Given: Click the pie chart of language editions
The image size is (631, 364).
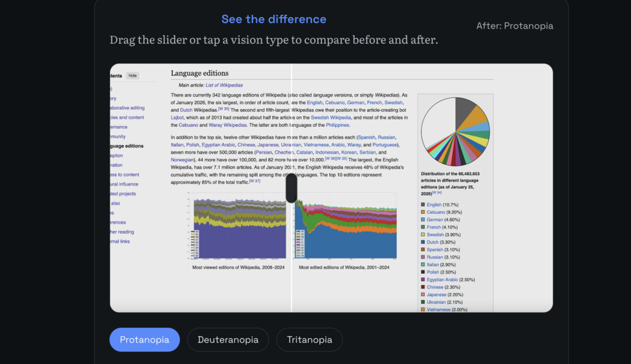Looking at the screenshot, I should [x=455, y=131].
